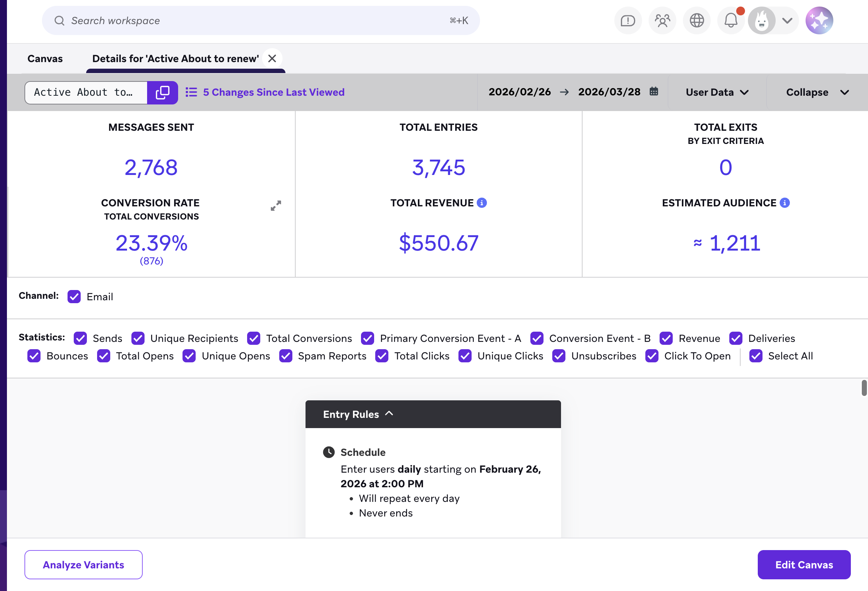
Task: Click the estimated audience 1,211
Action: tap(735, 243)
